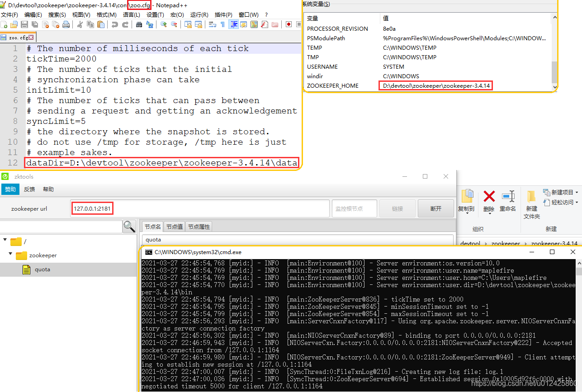Switch to the 节点名 tab
This screenshot has width=582, height=392.
(152, 227)
